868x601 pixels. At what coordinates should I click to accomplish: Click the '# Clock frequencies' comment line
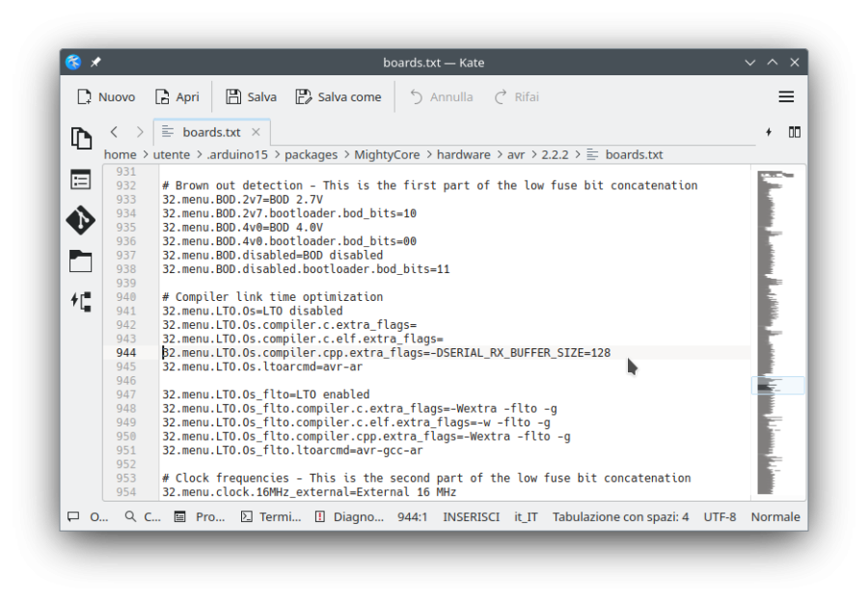426,478
